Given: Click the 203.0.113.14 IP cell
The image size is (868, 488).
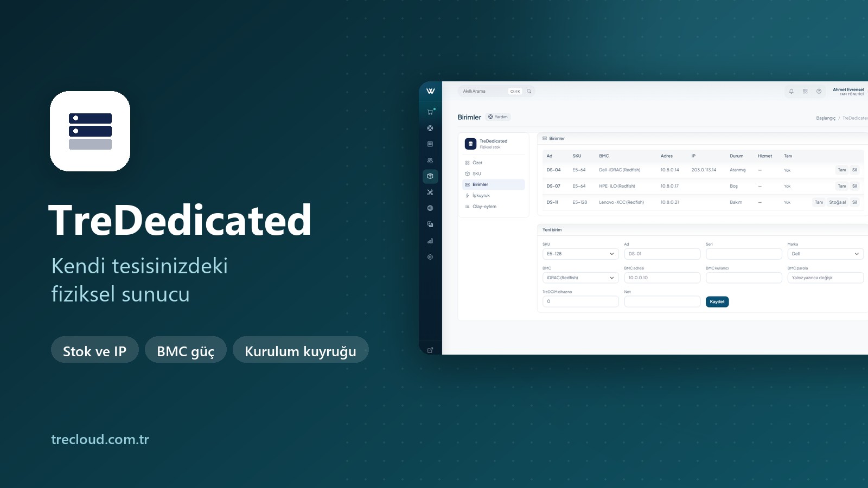Looking at the screenshot, I should 704,170.
